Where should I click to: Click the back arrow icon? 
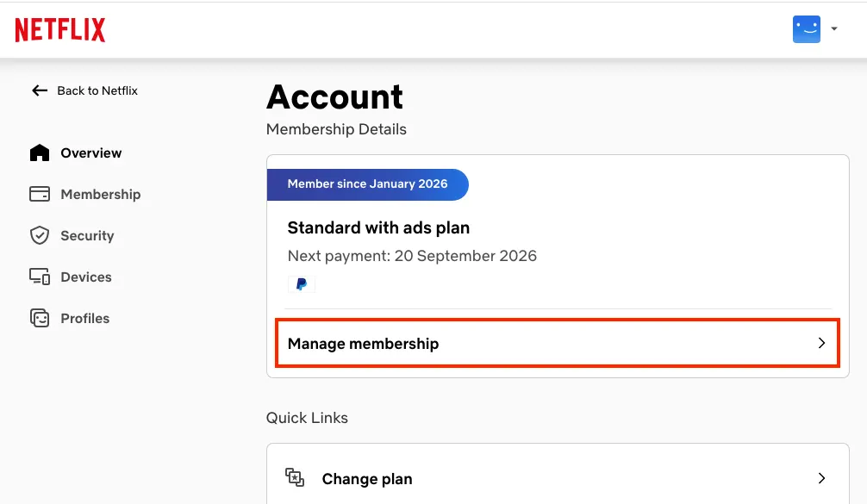pos(40,90)
